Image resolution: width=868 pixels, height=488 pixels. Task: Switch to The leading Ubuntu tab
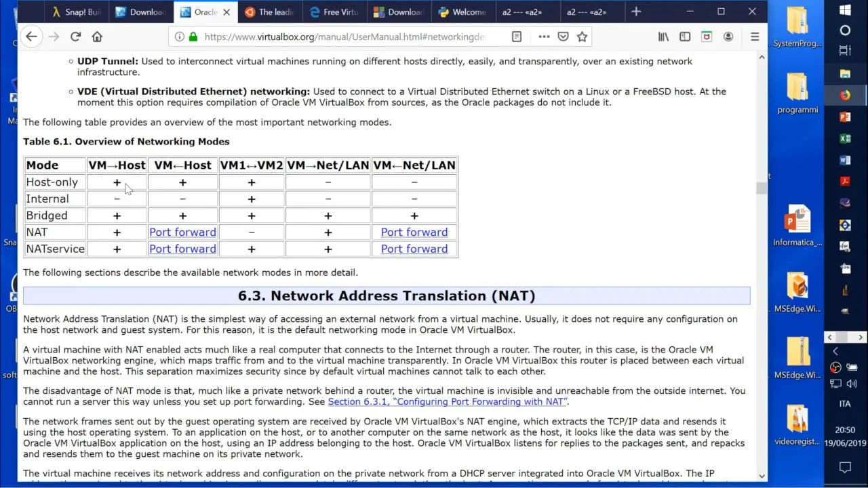coord(269,12)
